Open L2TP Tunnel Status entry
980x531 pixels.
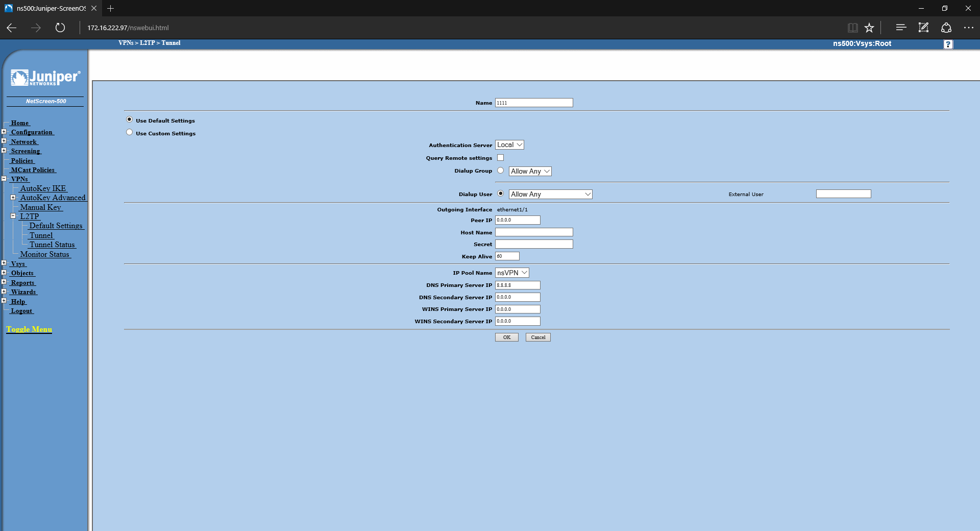click(x=52, y=245)
